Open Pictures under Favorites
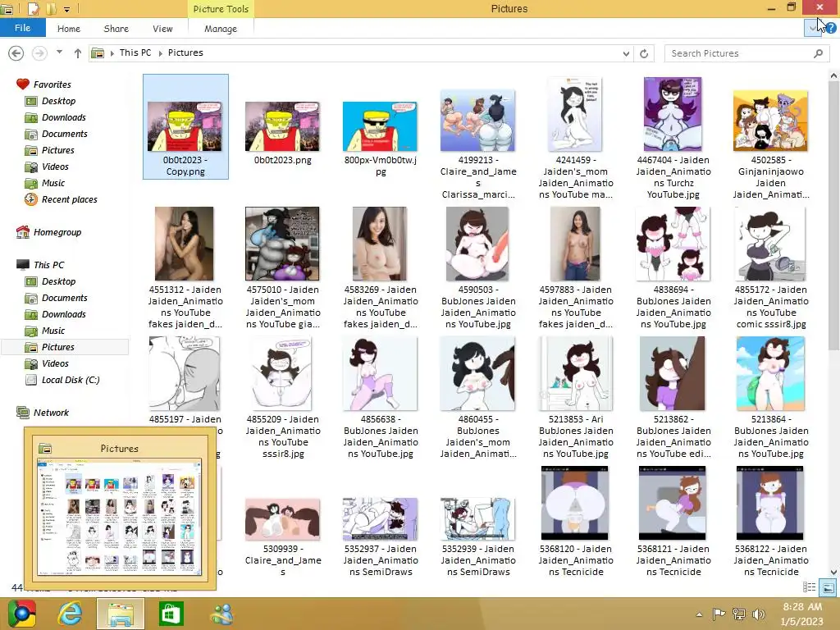840x630 pixels. (58, 151)
